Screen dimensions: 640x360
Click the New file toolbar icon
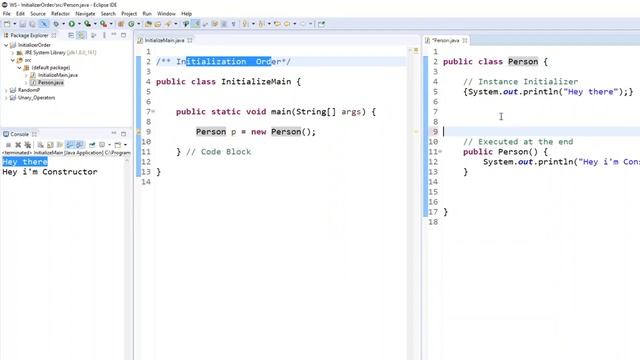click(7, 24)
